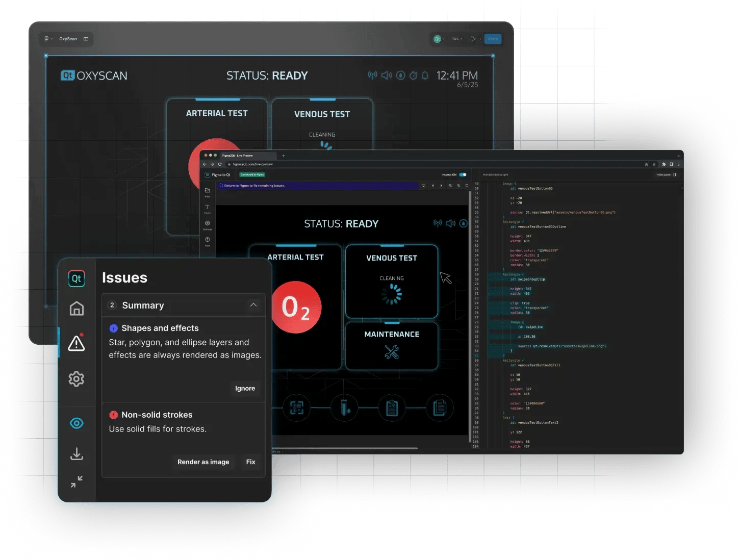The width and height of the screenshot is (739, 560).
Task: Toggle the eye preview icon in Qt sidebar
Action: tap(77, 423)
